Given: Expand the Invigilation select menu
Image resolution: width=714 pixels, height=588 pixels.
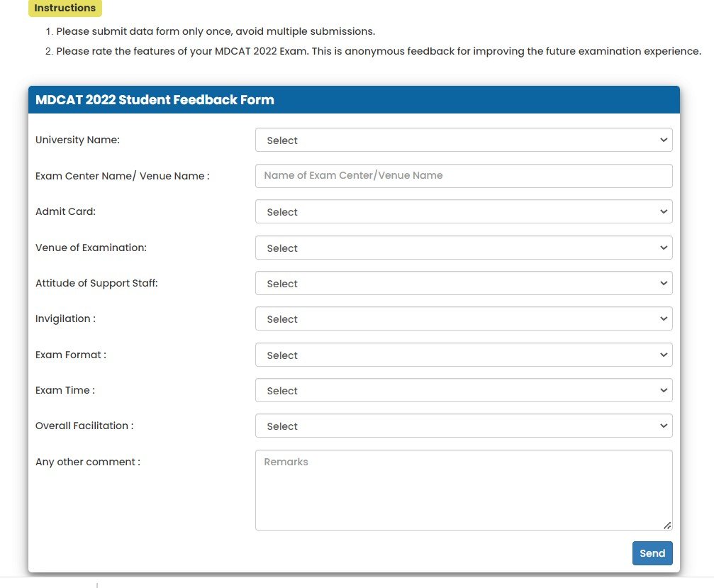Looking at the screenshot, I should (x=464, y=318).
